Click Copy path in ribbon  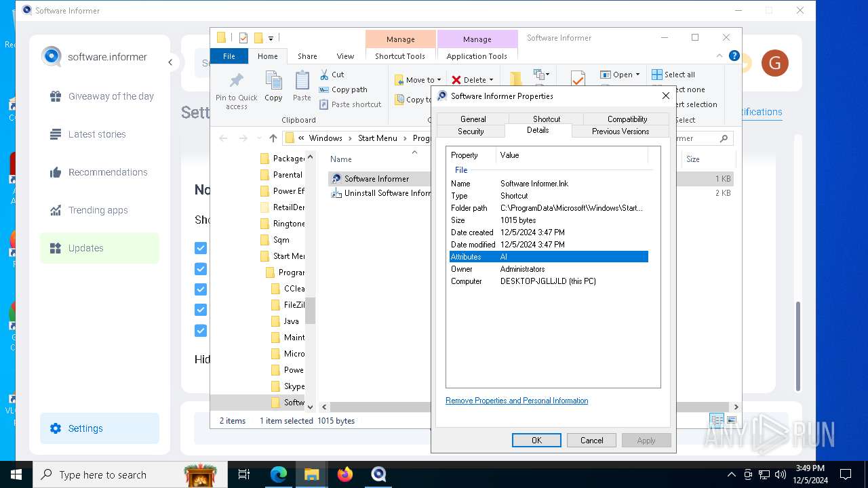[343, 89]
